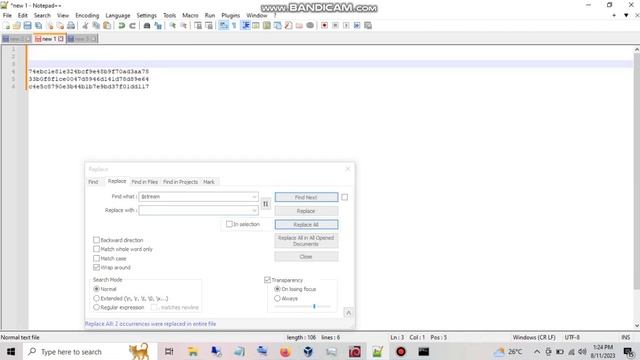Click the Close document toolbar icon

pyautogui.click(x=49, y=26)
